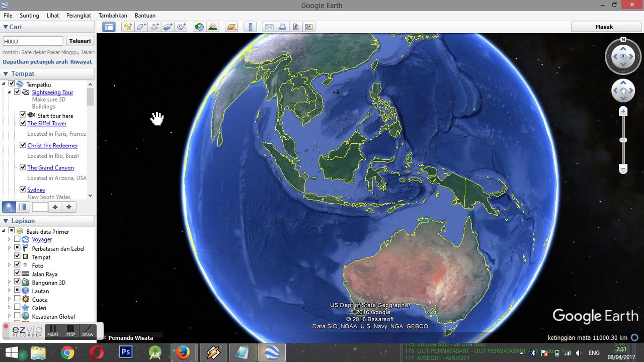Open the planet switcher (Saturn icon)
644x362 pixels.
click(x=231, y=27)
